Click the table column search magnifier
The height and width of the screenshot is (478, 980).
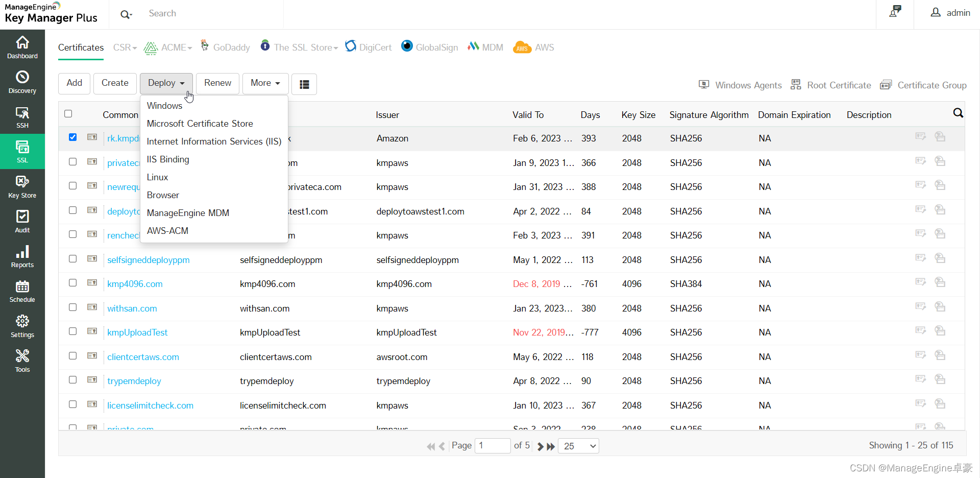coord(958,113)
